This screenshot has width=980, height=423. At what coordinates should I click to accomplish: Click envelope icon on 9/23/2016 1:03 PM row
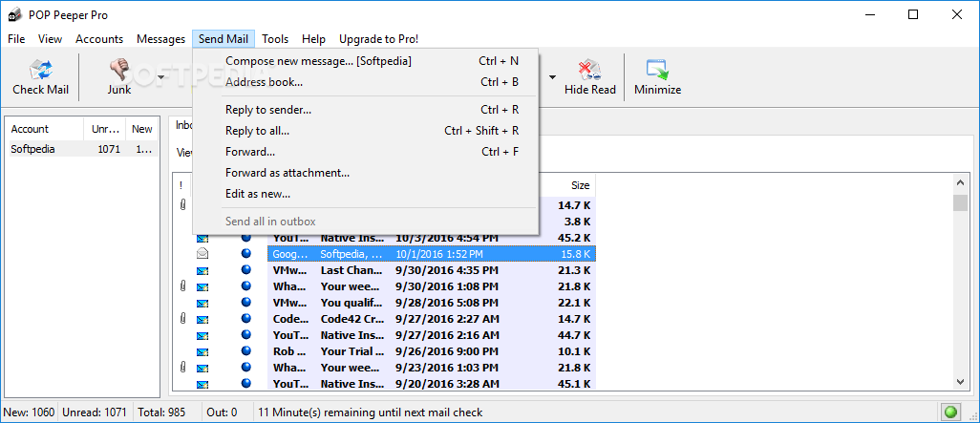coord(202,368)
